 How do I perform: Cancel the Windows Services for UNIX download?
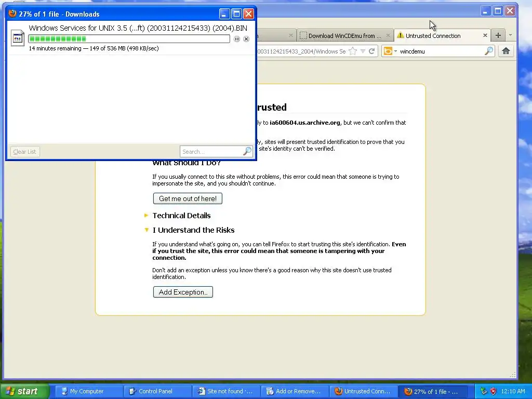tap(246, 39)
